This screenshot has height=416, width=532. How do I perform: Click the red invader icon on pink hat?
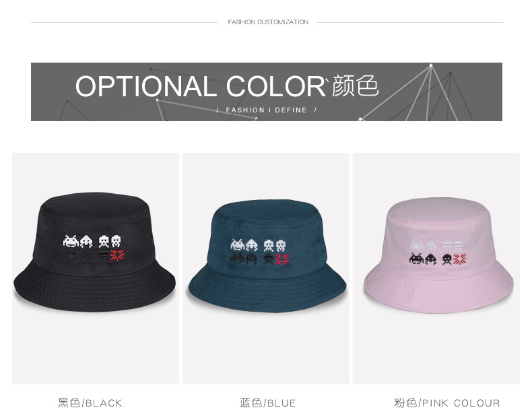[460, 258]
